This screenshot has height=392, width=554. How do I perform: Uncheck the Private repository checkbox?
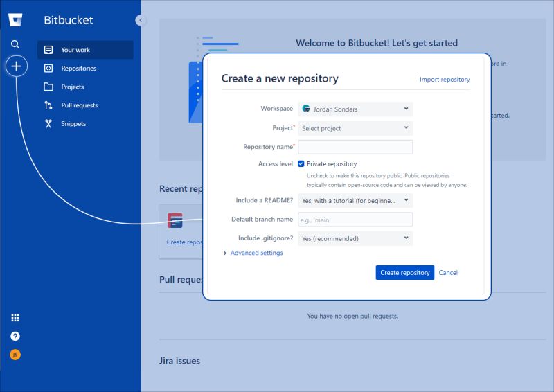click(301, 163)
